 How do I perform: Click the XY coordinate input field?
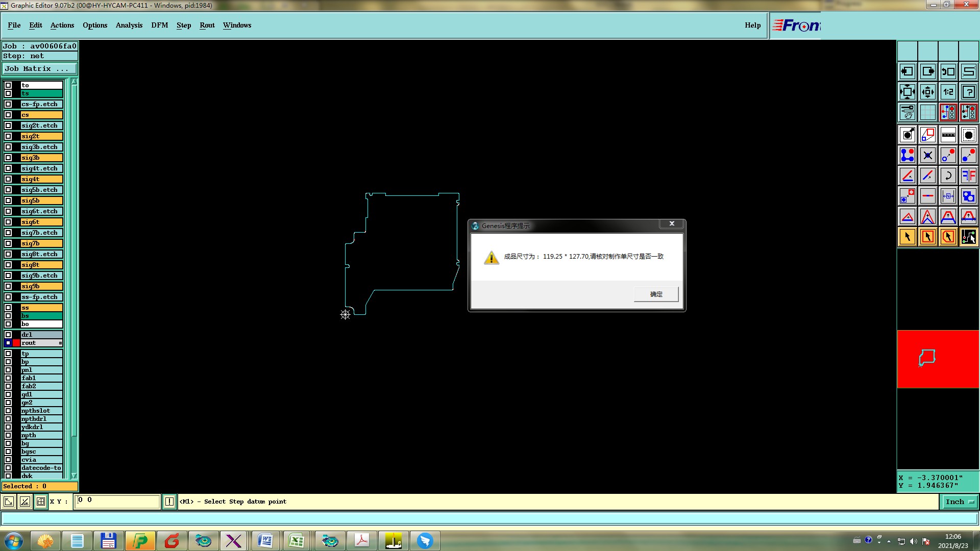[x=117, y=502]
